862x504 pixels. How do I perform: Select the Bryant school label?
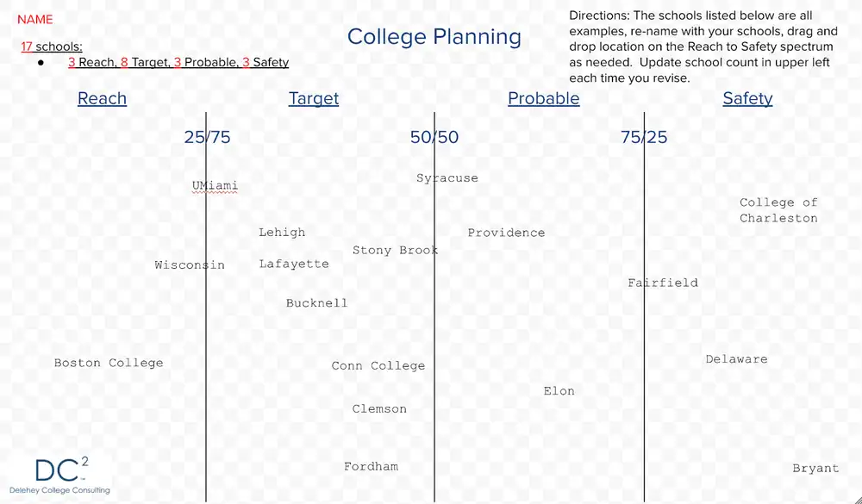tap(815, 468)
